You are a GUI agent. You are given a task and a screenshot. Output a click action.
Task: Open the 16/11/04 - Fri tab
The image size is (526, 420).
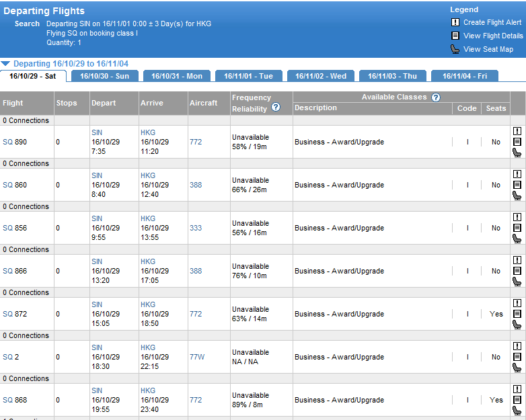point(464,76)
